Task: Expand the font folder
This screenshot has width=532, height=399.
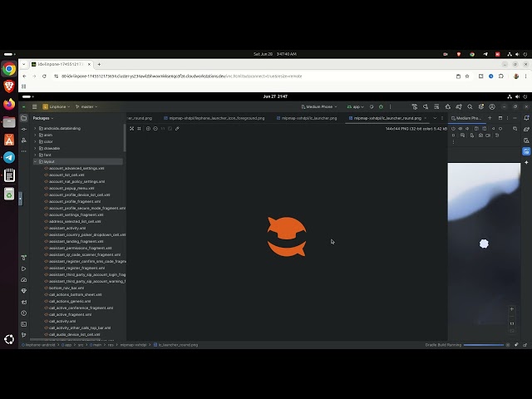Action: 35,155
